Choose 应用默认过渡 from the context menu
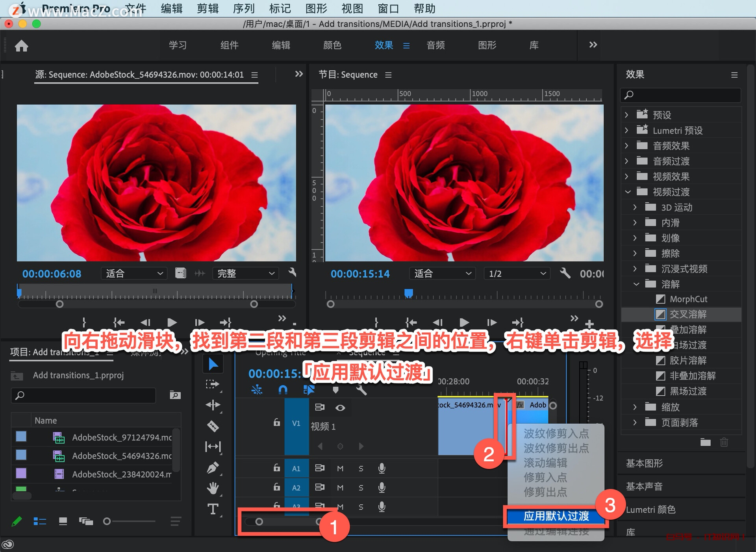The width and height of the screenshot is (756, 552). click(556, 516)
